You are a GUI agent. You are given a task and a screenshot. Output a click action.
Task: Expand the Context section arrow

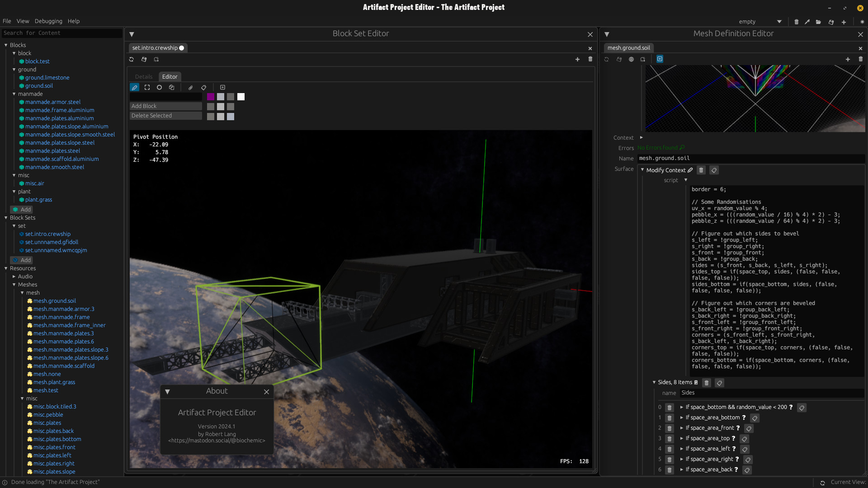[x=642, y=137]
